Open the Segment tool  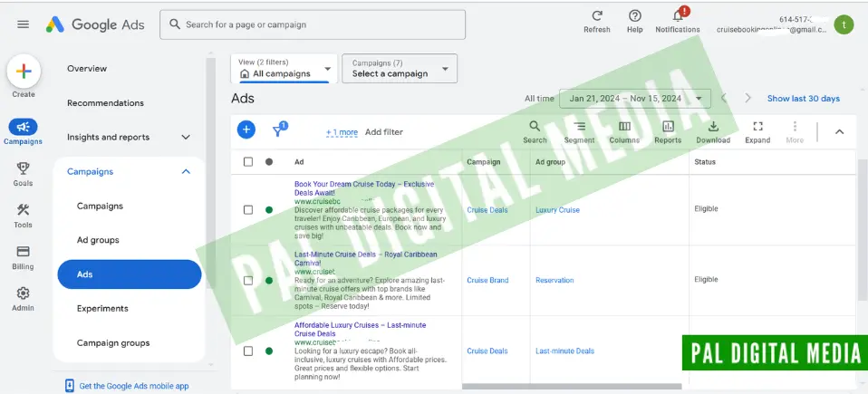pyautogui.click(x=579, y=127)
